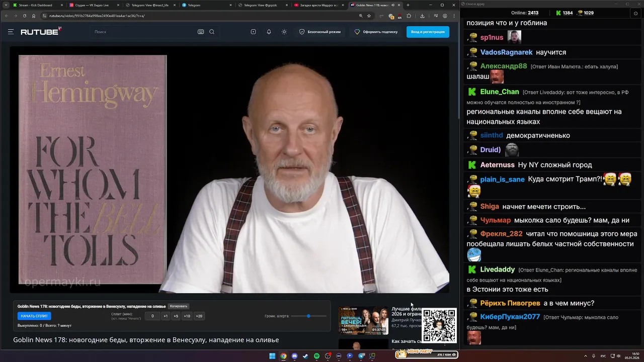Click username Livedaddy in chat
Screen dimensions: 644x362
[x=498, y=269]
